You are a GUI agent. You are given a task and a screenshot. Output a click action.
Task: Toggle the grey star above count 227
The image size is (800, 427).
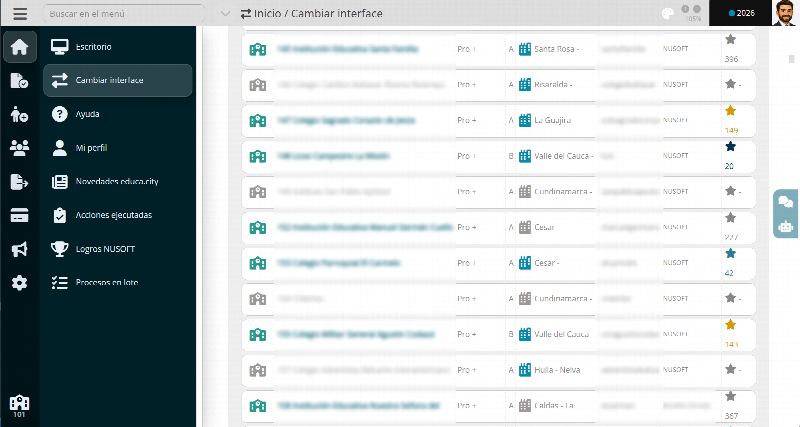(x=731, y=218)
